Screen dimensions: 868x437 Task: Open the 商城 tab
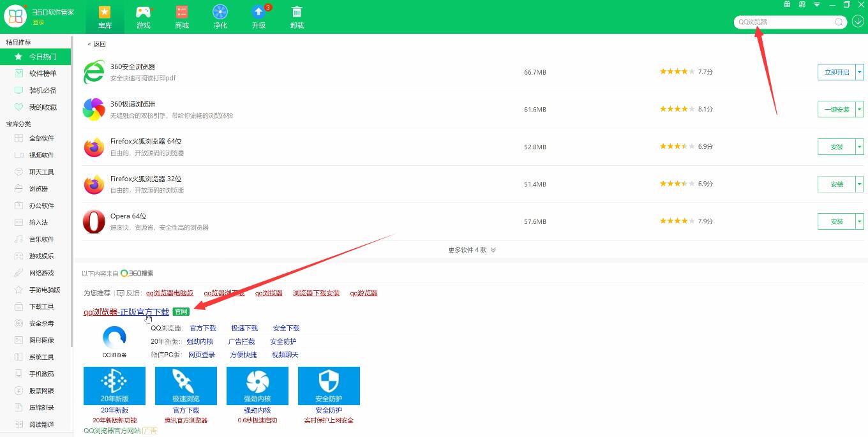coord(182,17)
